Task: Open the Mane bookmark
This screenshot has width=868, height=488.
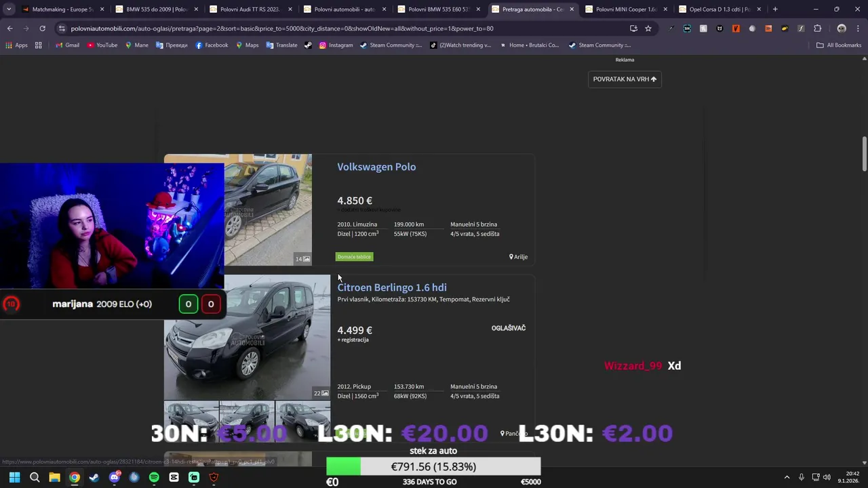Action: click(136, 45)
